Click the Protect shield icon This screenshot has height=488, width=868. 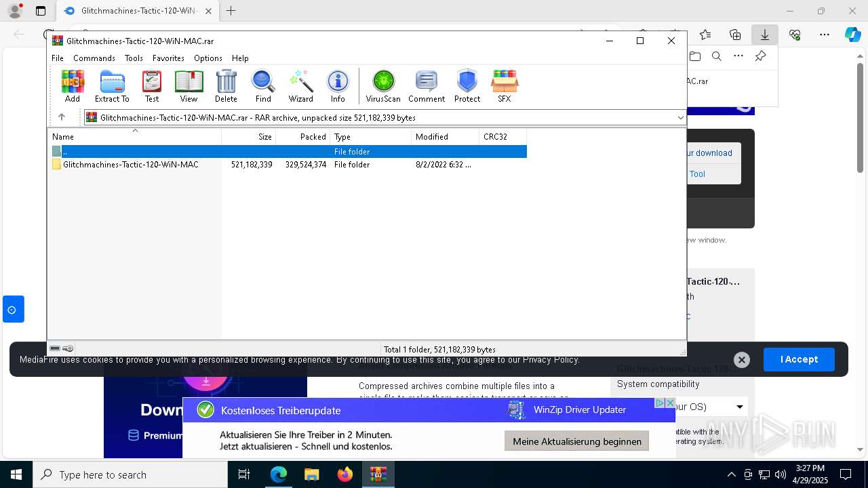pos(467,86)
